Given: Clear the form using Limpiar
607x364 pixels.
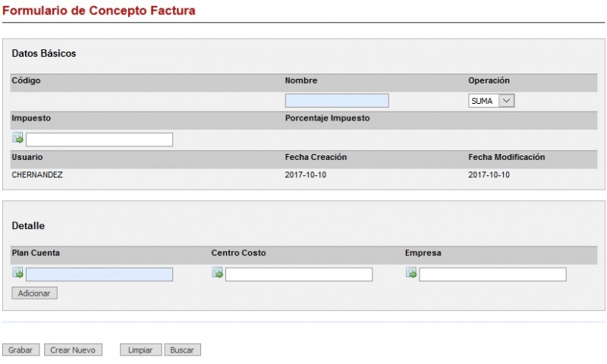Looking at the screenshot, I should click(140, 350).
